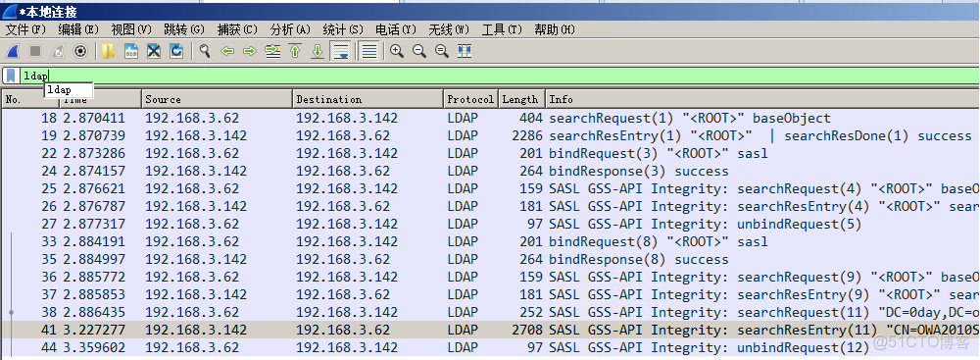This screenshot has height=360, width=980.
Task: Sort by the No. column header
Action: 30,99
